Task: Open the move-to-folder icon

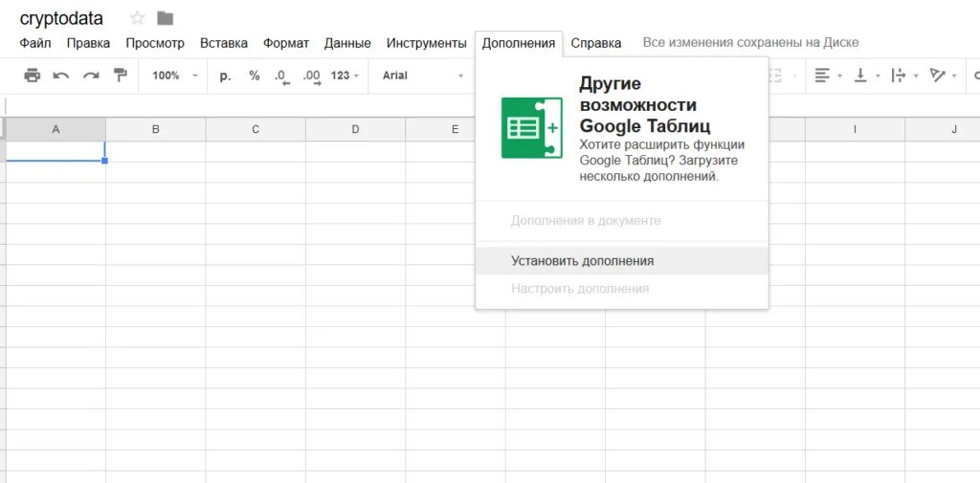Action: tap(165, 18)
